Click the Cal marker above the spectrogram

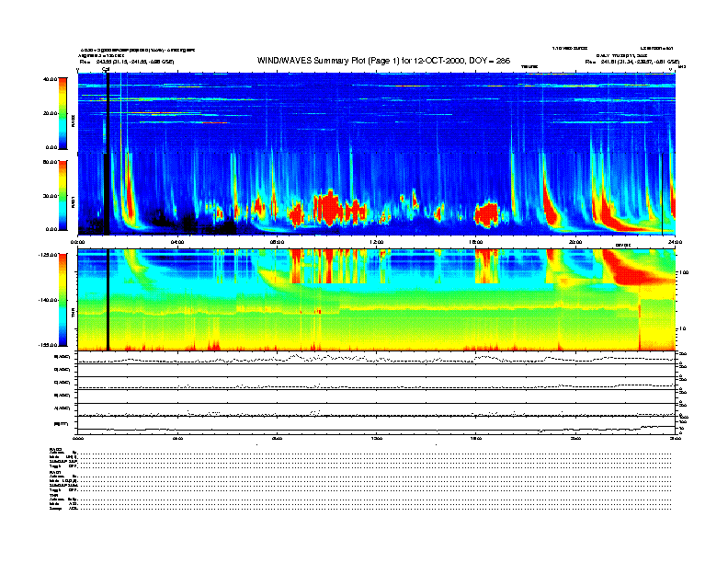106,70
